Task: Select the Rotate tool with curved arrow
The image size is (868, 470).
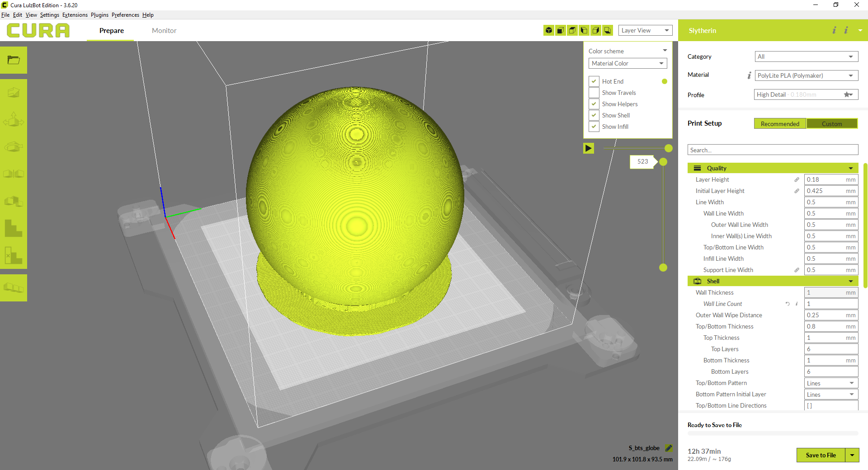Action: click(x=14, y=146)
